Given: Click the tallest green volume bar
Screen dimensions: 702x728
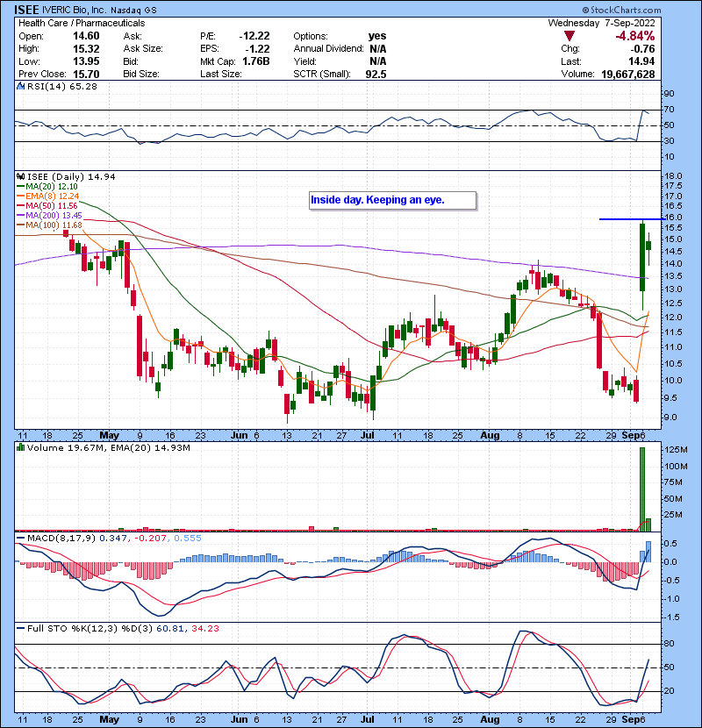Looking at the screenshot, I should 642,489.
